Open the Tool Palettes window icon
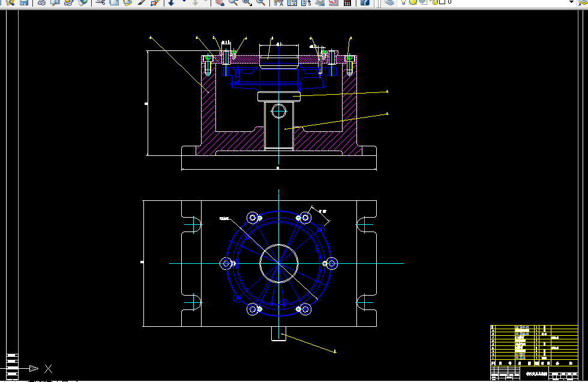The width and height of the screenshot is (588, 382). 306,2
